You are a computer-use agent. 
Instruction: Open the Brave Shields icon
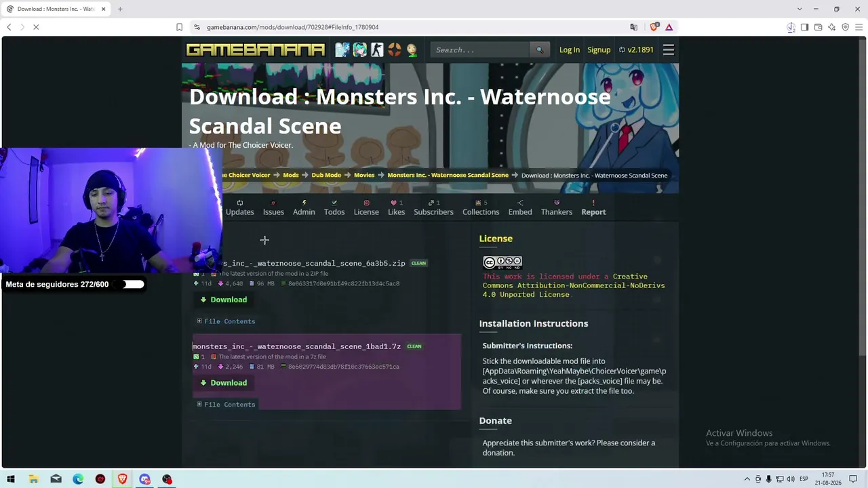coord(654,27)
